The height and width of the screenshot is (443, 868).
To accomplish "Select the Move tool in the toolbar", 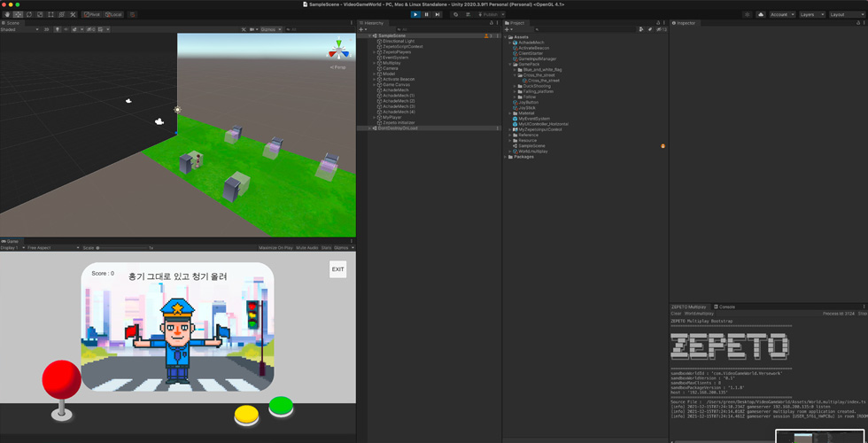I will (18, 14).
